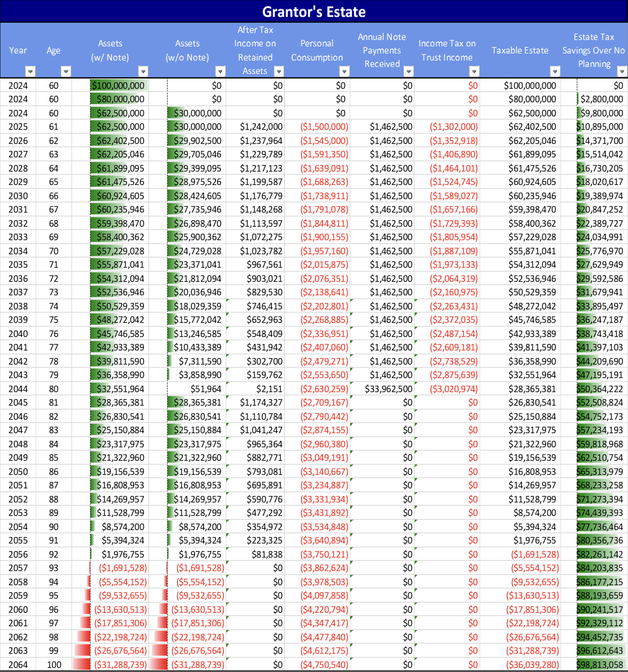628x672 pixels.
Task: Select the cell showing $100,000,000 in Assets w/ Note
Action: click(x=110, y=86)
